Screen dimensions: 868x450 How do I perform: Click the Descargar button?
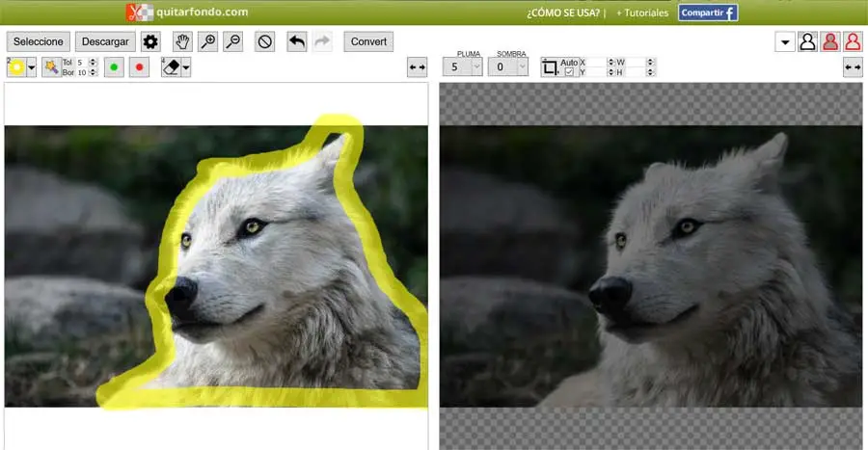pos(105,41)
